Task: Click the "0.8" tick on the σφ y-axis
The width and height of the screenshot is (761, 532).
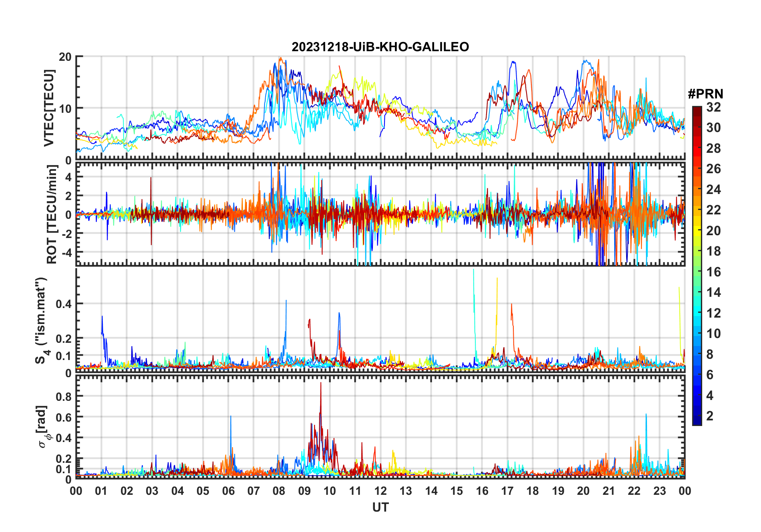Action: coord(64,396)
